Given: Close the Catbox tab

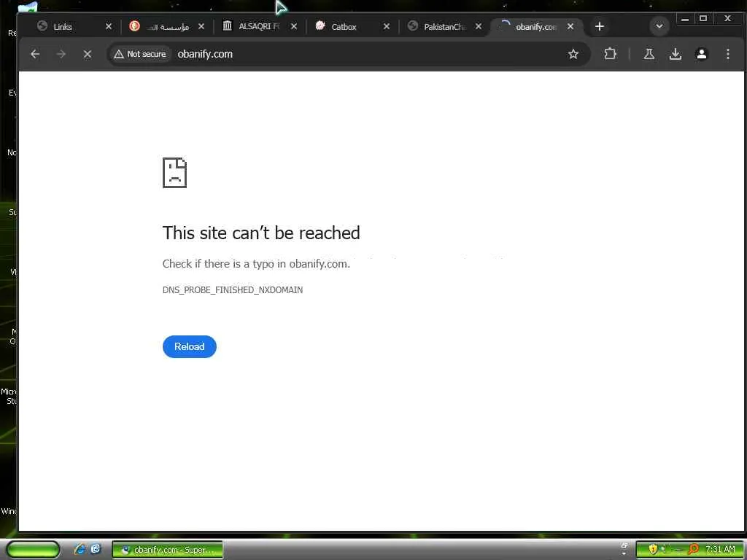Looking at the screenshot, I should [x=387, y=27].
